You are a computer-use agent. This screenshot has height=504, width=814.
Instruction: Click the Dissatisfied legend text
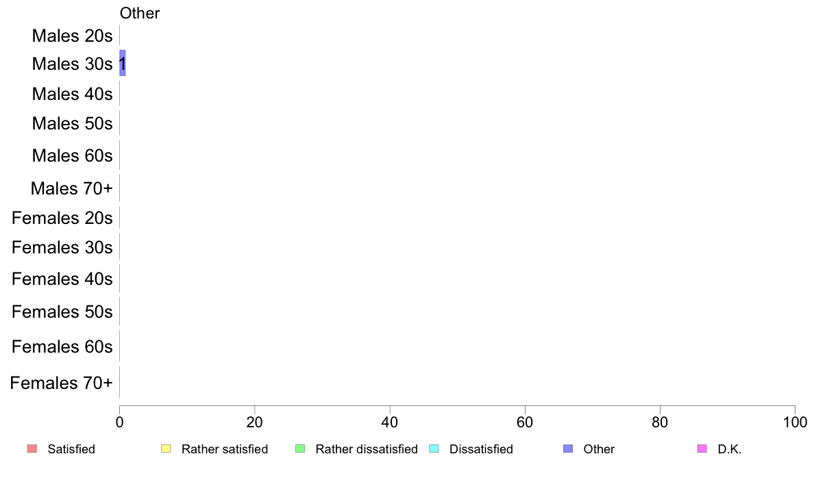[x=481, y=449]
